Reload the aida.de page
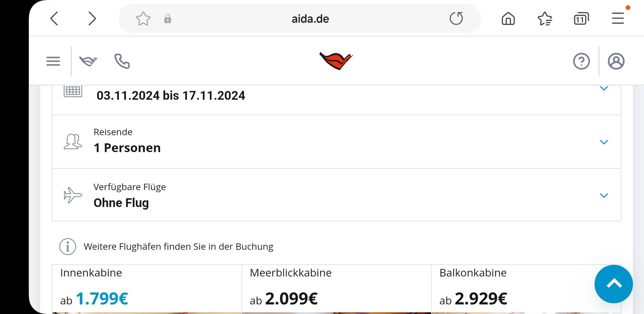 [456, 18]
